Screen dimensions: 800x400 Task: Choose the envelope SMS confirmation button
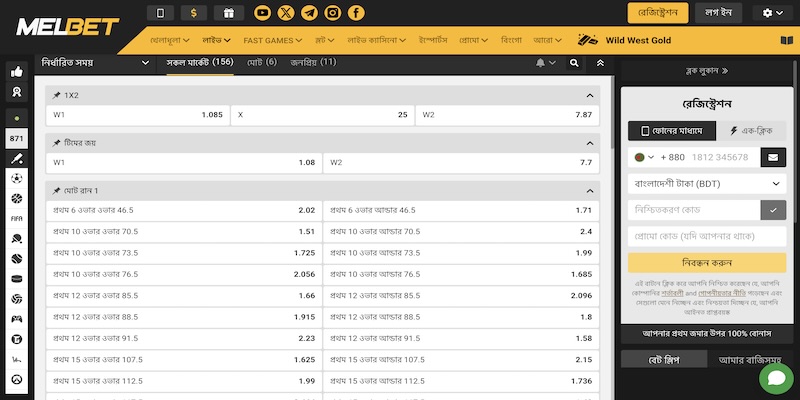(x=772, y=157)
